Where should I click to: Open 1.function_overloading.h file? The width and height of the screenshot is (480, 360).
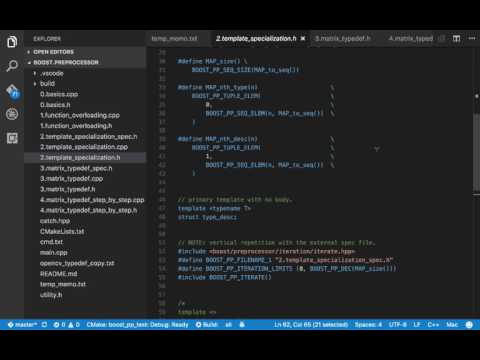(x=76, y=126)
